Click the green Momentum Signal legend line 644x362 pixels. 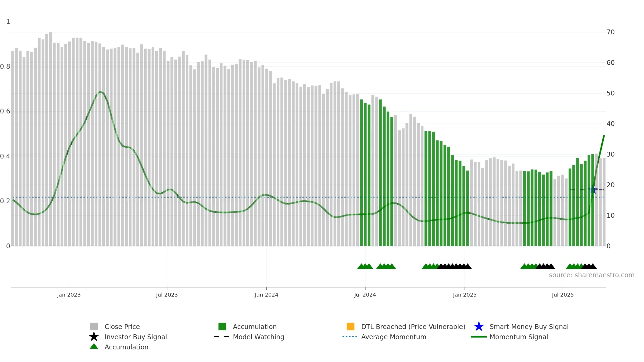coord(479,337)
